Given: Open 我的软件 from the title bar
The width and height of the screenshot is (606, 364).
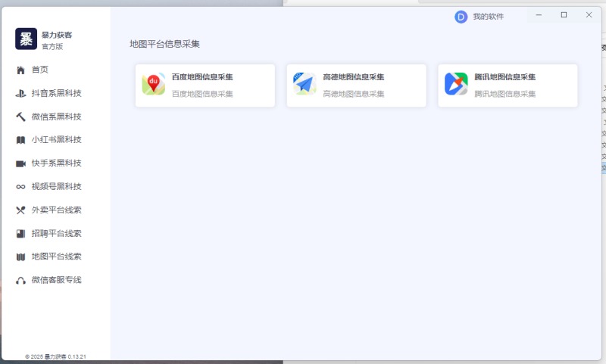Looking at the screenshot, I should click(x=488, y=17).
